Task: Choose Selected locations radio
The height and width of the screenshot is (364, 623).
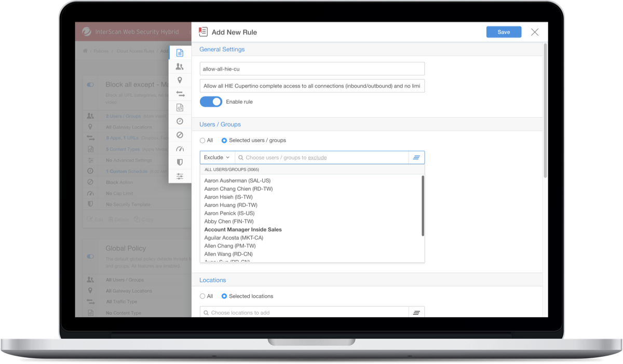Action: 224,296
